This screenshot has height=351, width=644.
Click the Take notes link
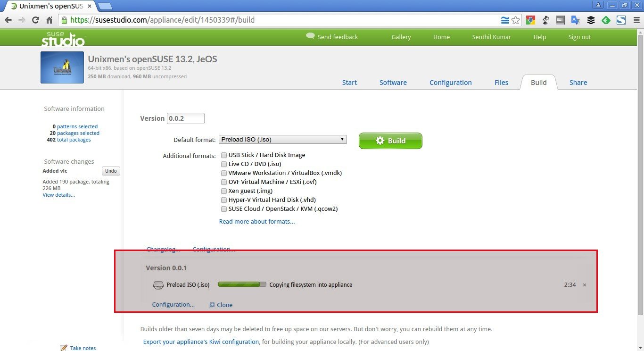(x=83, y=348)
